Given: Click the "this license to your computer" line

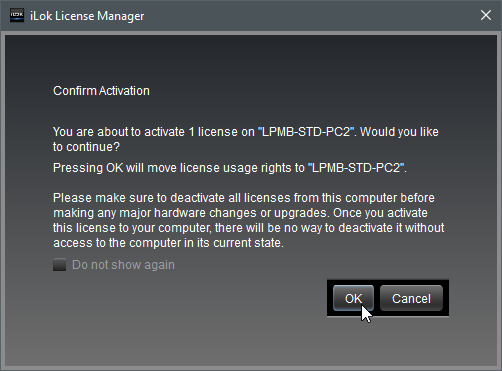Looking at the screenshot, I should 249,228.
